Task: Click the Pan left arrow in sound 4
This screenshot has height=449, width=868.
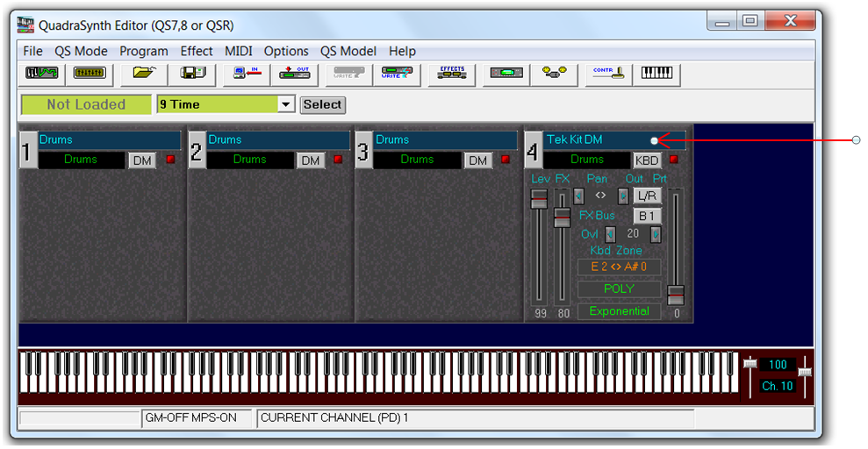Action: point(578,196)
